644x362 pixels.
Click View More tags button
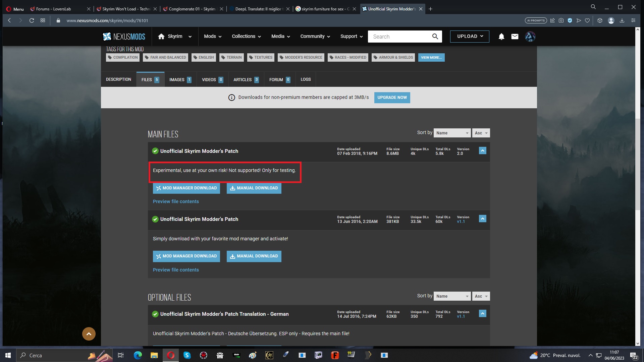pos(431,57)
